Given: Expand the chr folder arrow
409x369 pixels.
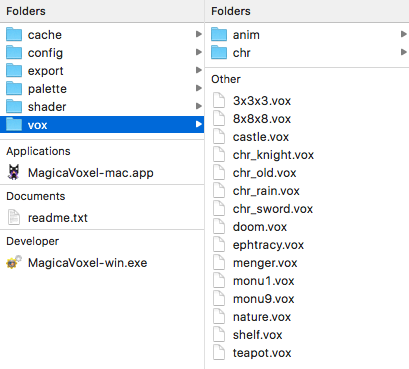Looking at the screenshot, I should click(404, 52).
